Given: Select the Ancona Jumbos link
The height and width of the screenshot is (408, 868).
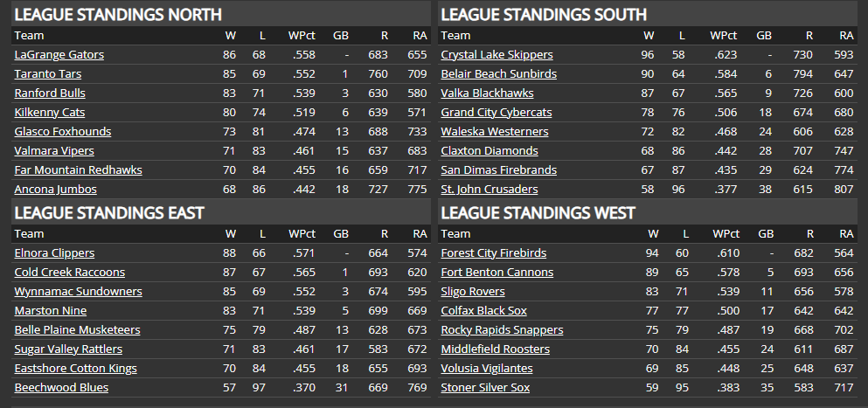Looking at the screenshot, I should (55, 190).
